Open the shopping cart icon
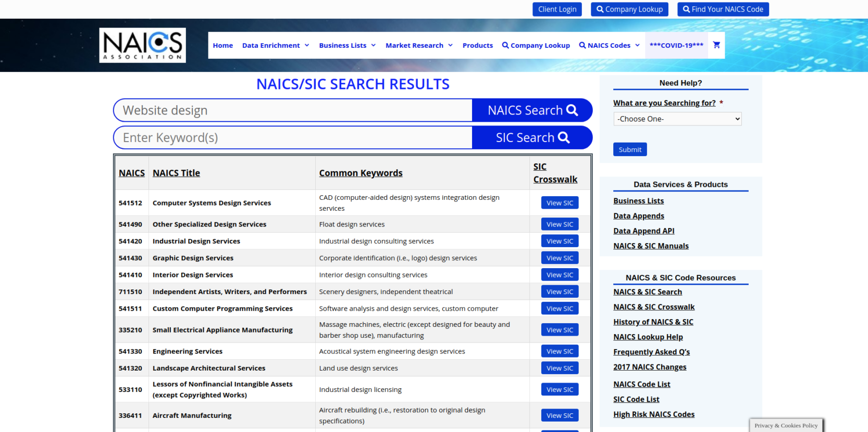 (716, 45)
